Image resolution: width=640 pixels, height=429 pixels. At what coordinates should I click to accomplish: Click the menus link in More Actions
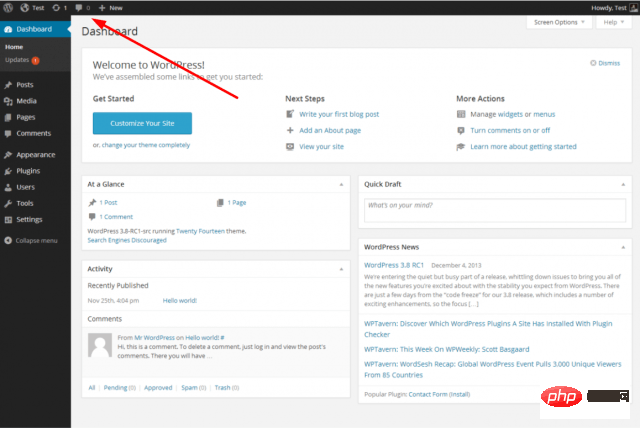pos(544,114)
